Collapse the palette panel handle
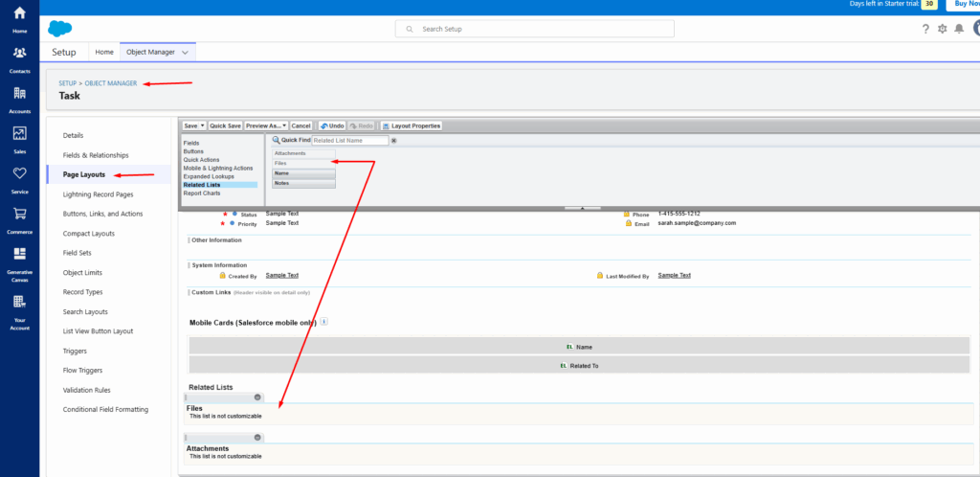The height and width of the screenshot is (477, 980). coord(582,208)
